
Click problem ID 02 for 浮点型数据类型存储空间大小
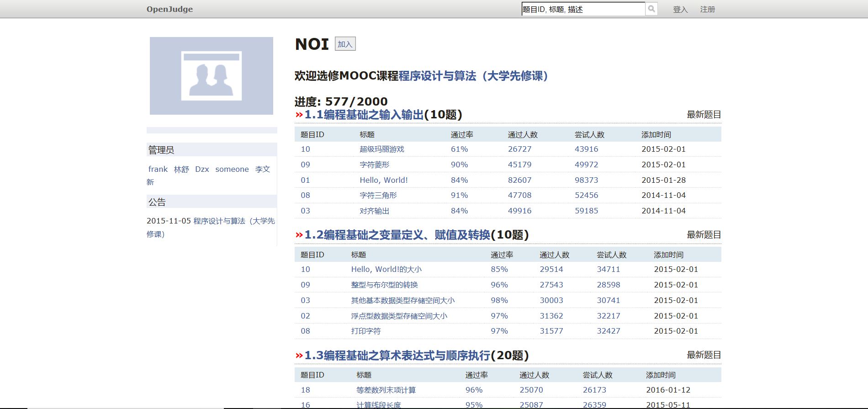pyautogui.click(x=305, y=316)
